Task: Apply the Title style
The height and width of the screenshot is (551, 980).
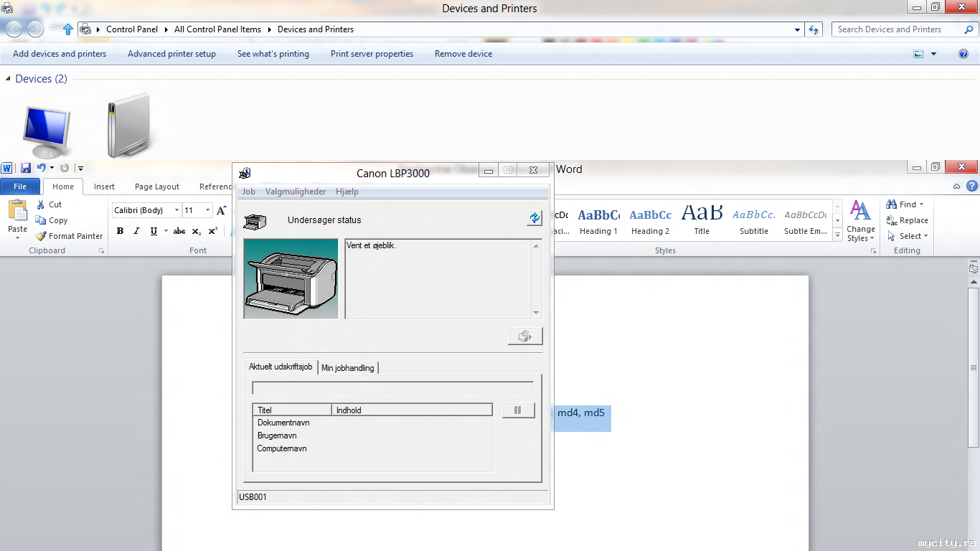Action: [x=702, y=221]
